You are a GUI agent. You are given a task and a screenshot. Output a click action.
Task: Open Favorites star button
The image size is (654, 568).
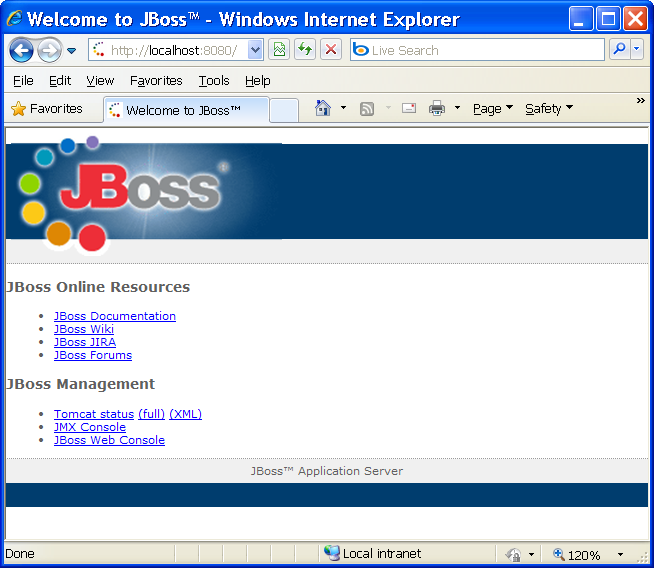[x=47, y=109]
